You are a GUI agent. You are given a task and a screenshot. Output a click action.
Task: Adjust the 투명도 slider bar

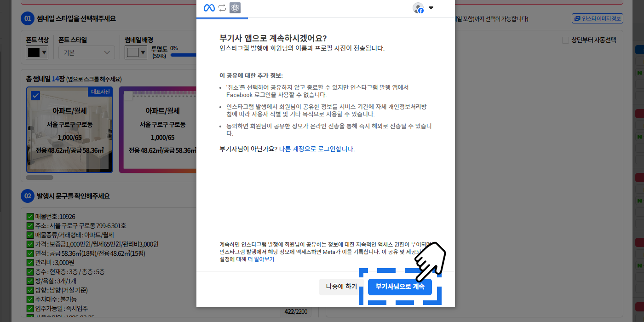click(x=184, y=55)
